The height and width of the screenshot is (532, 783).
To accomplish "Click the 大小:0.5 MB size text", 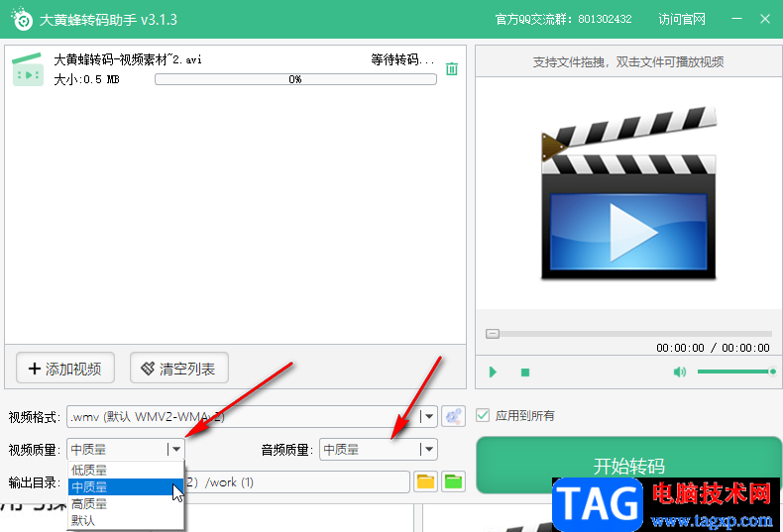I will 86,79.
